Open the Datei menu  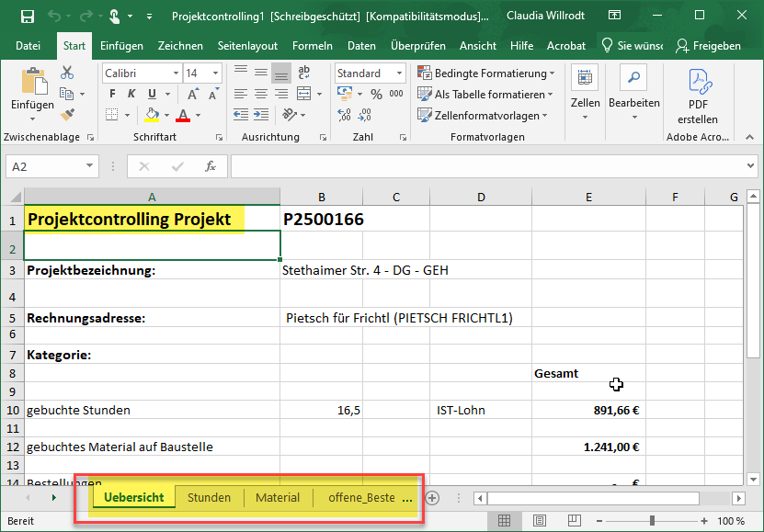point(28,46)
